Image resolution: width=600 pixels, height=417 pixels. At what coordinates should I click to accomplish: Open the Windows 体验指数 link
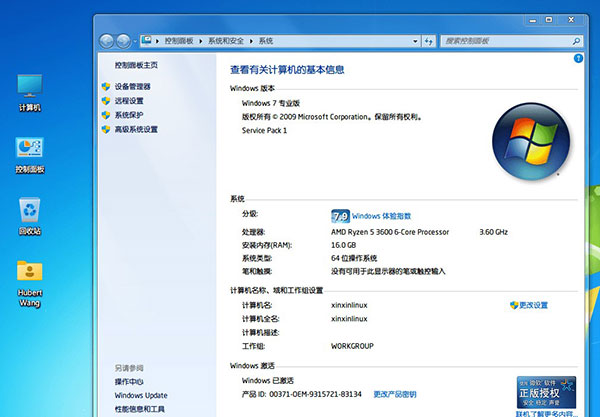tap(381, 215)
